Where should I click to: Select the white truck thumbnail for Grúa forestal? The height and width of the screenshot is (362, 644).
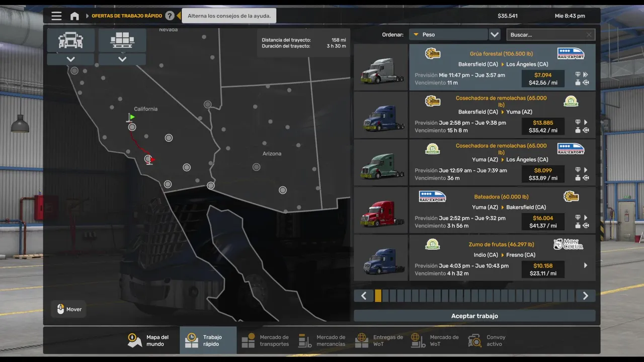click(x=381, y=67)
